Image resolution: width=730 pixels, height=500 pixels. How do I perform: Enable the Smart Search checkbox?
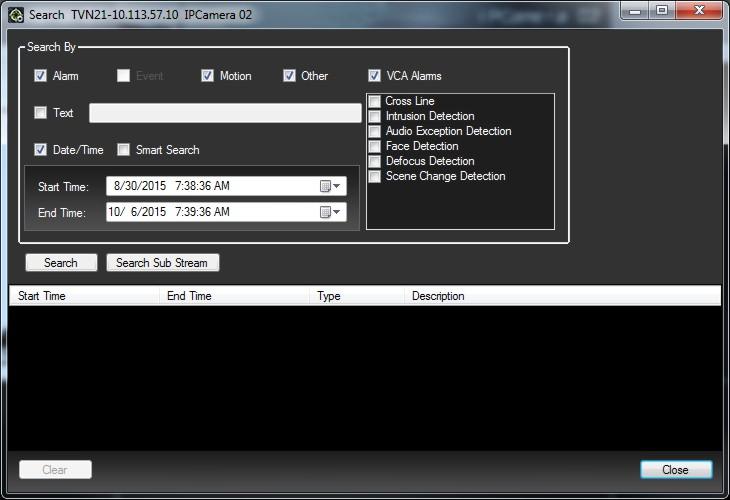123,149
